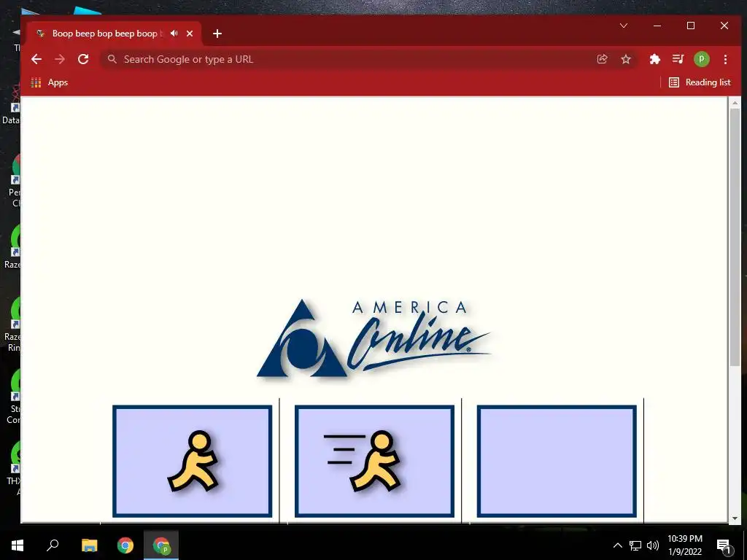
Task: Share this page icon in address bar
Action: pyautogui.click(x=602, y=59)
